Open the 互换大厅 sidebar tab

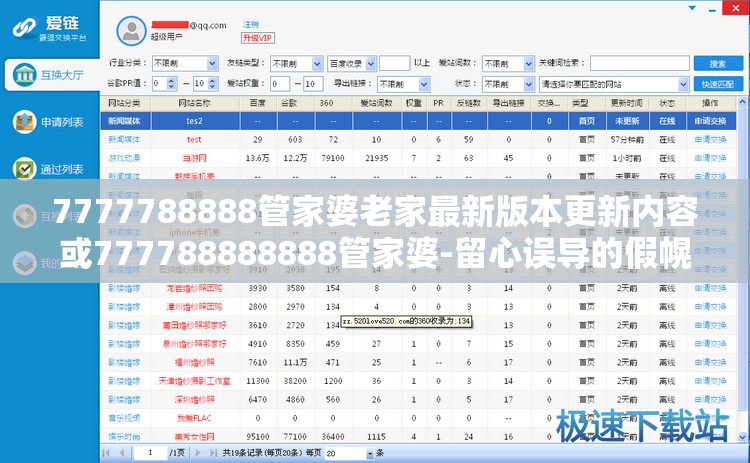(52, 75)
